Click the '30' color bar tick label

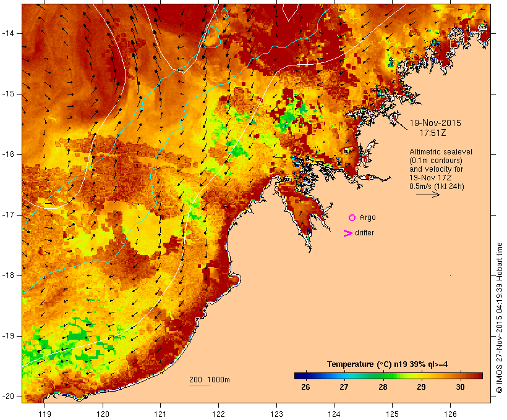tap(460, 387)
